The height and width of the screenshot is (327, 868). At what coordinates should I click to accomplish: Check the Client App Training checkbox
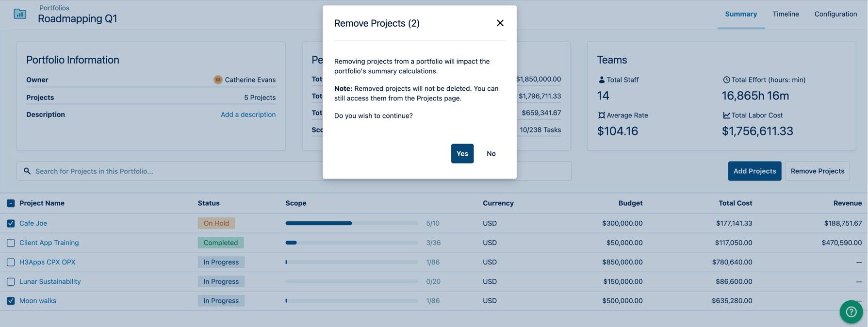pos(11,243)
